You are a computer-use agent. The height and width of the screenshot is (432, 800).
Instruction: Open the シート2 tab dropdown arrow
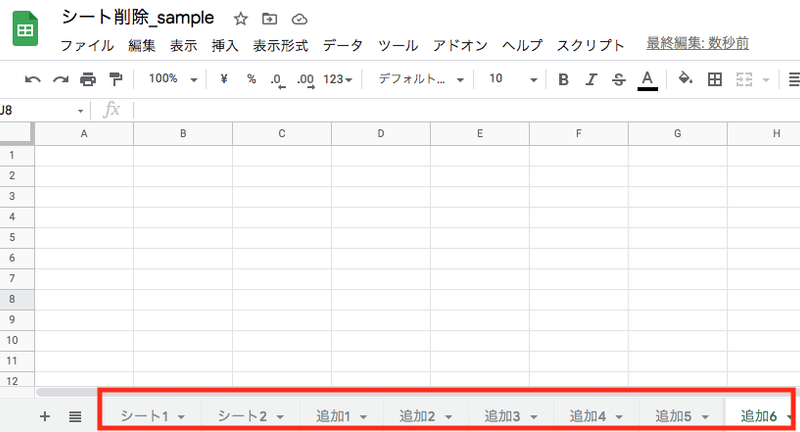pos(280,417)
